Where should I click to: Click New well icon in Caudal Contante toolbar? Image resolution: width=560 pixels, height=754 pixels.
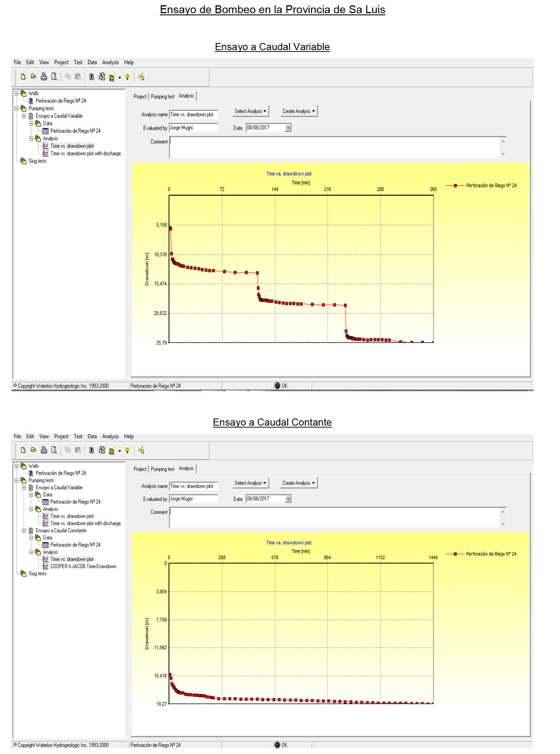(x=92, y=450)
